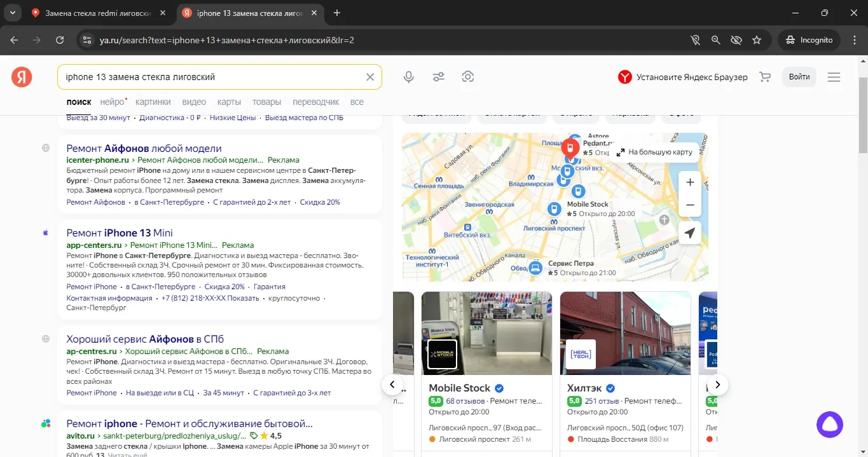This screenshot has width=868, height=457.
Task: Click the app-centers apple favicon
Action: click(x=46, y=233)
